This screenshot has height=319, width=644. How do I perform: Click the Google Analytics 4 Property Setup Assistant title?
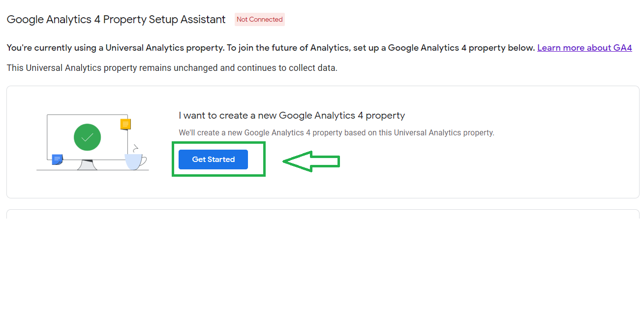point(116,20)
